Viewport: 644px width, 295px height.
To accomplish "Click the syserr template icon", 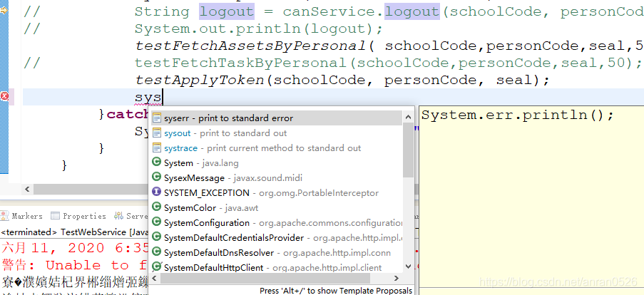I will 156,118.
